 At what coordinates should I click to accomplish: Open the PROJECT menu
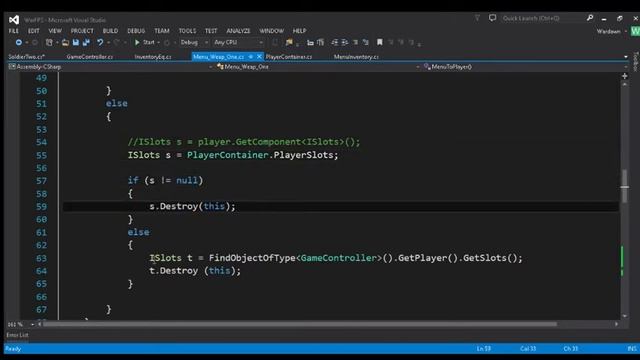pyautogui.click(x=82, y=31)
